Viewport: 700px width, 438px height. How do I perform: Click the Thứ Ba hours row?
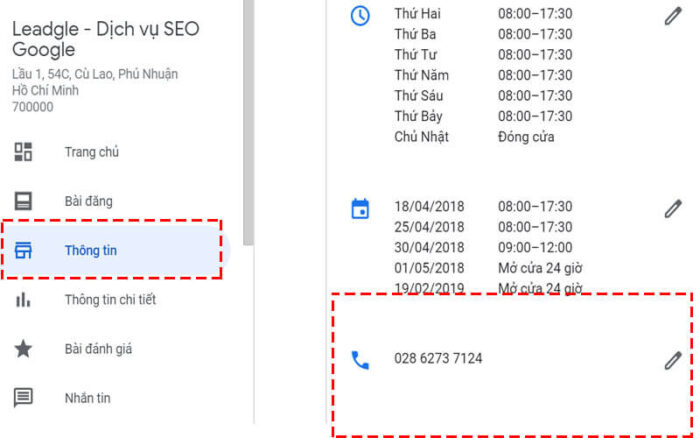483,34
